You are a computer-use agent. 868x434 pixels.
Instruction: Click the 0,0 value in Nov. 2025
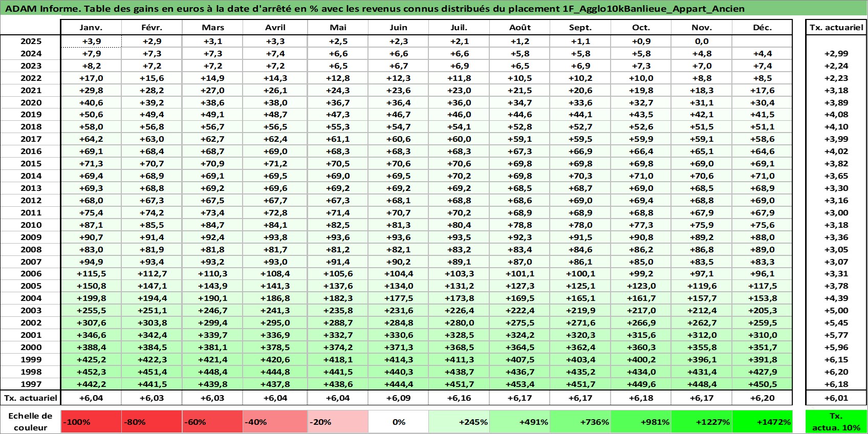pos(702,41)
